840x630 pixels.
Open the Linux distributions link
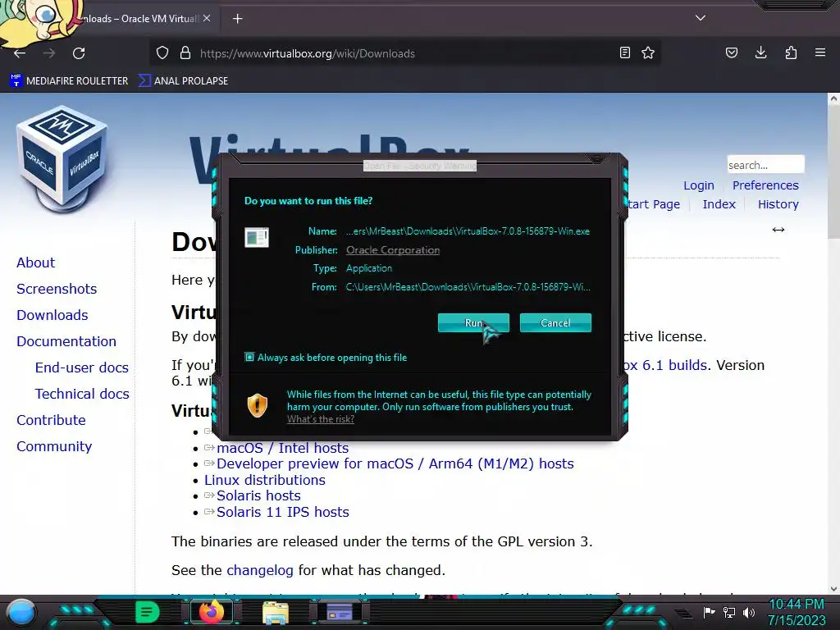pos(265,480)
